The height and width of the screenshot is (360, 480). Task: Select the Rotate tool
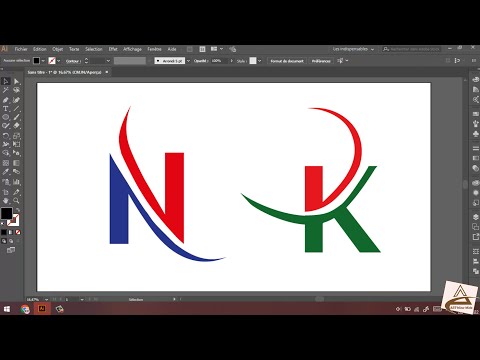click(6, 136)
